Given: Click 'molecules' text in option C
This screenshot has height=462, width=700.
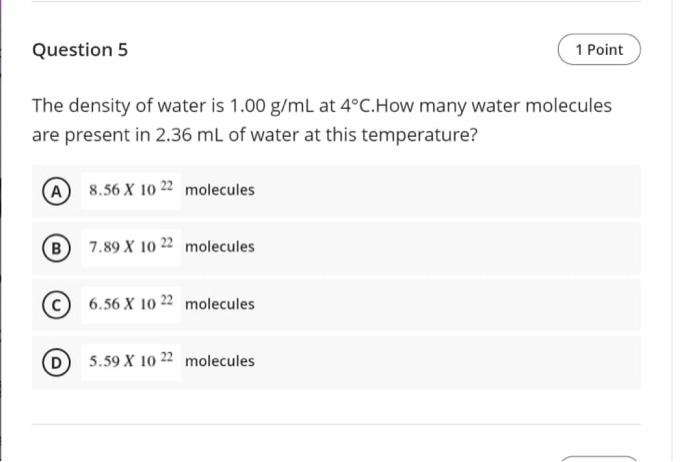Looking at the screenshot, I should tap(220, 304).
